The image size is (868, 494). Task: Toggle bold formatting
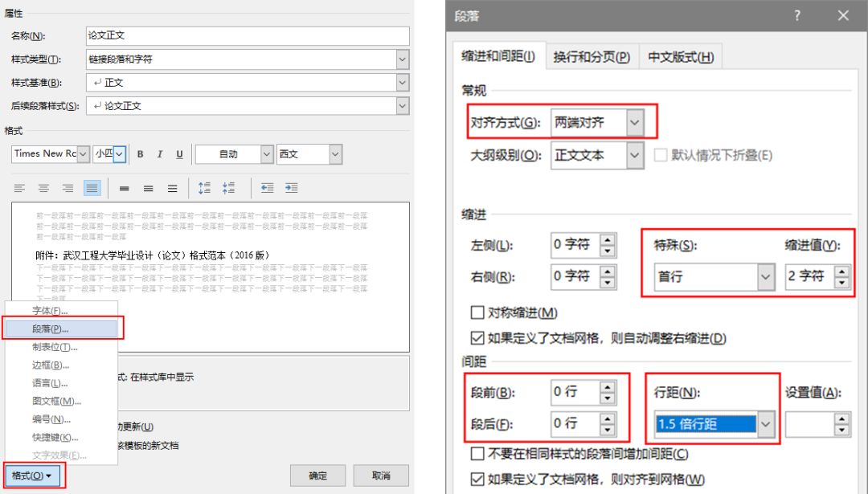click(140, 153)
